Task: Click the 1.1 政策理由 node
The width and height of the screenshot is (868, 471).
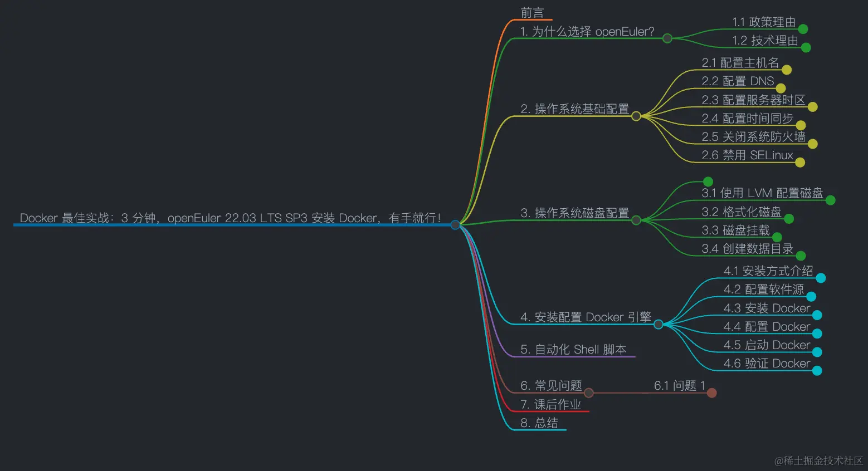Action: (x=764, y=22)
